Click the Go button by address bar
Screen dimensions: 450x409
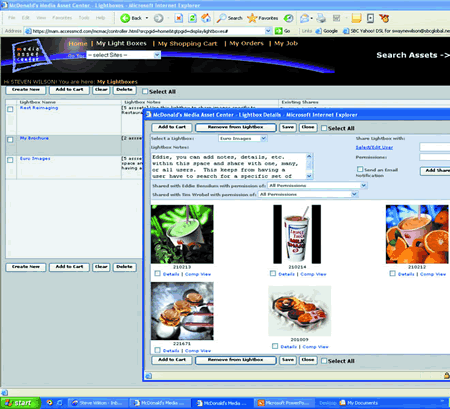[x=283, y=31]
